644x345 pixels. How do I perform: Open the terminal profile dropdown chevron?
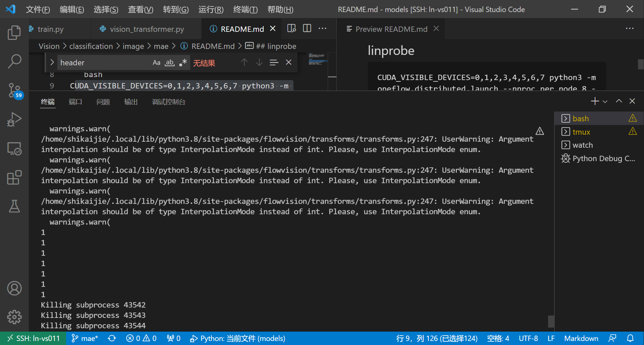point(604,101)
